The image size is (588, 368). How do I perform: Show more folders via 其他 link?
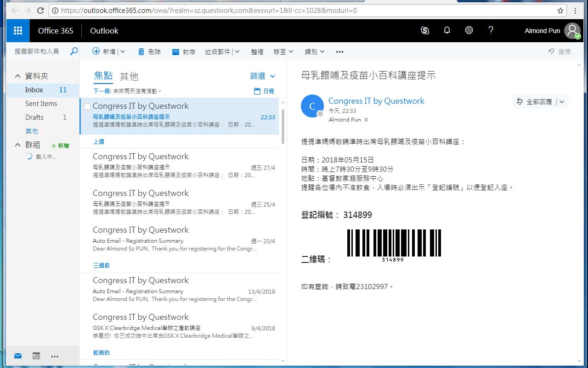(x=32, y=131)
